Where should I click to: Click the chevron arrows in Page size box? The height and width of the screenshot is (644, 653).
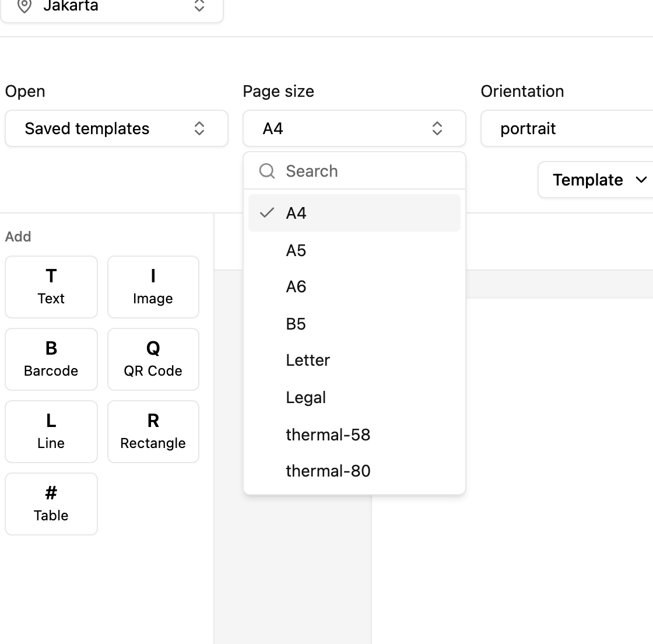coord(437,128)
